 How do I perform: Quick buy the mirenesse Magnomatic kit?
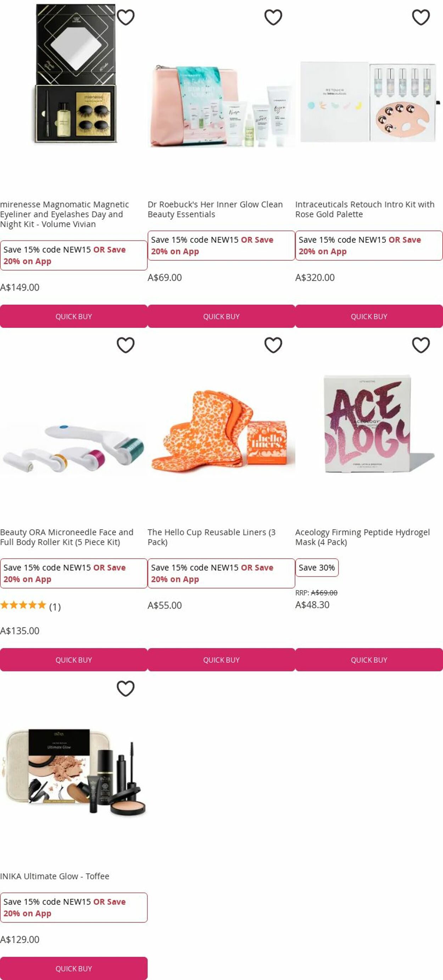tap(74, 316)
